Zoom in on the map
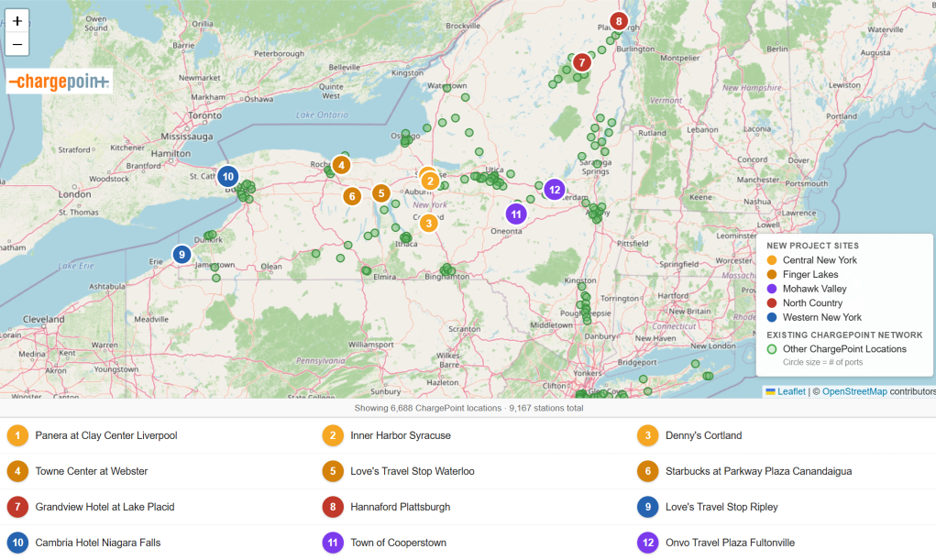The height and width of the screenshot is (560, 936). point(17,21)
